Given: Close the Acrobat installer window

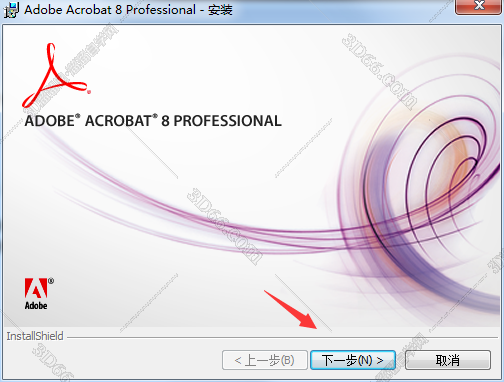Looking at the screenshot, I should (479, 6).
